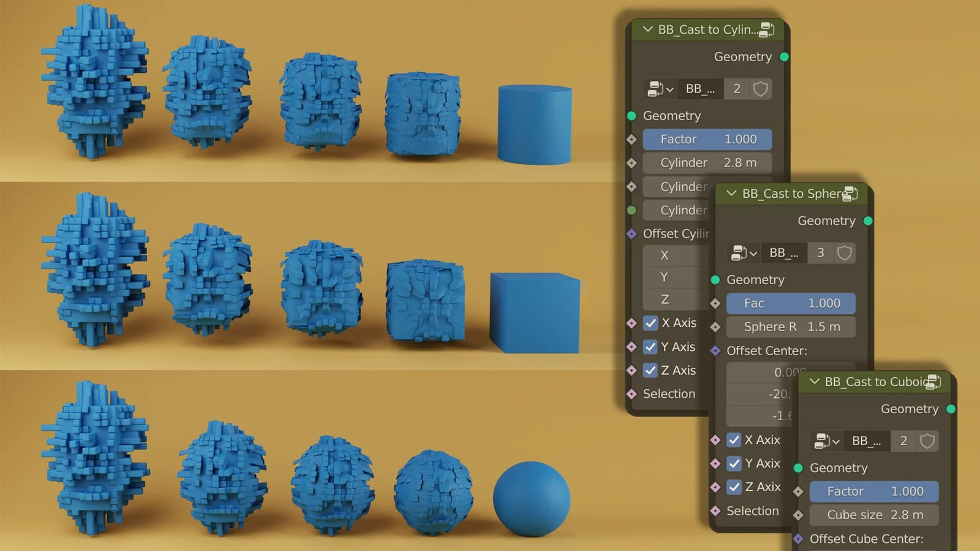This screenshot has height=551, width=980.
Task: Click the green Geometry output socket on Cylinder node
Action: point(785,56)
